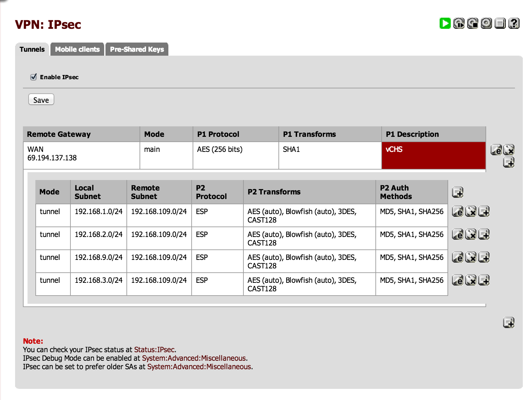Delete the vCHS phase 1 entry
The width and height of the screenshot is (532, 400).
(x=509, y=150)
